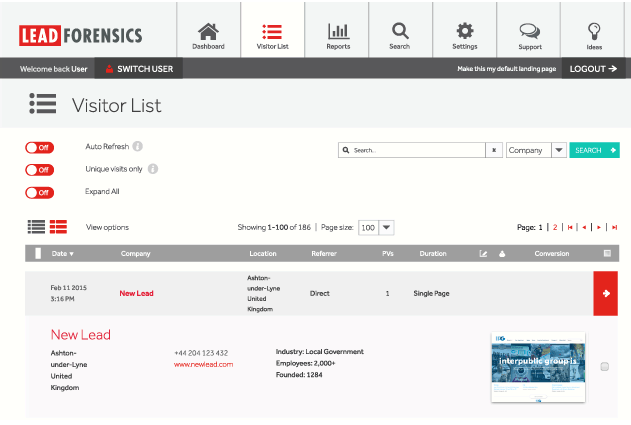The width and height of the screenshot is (631, 425).
Task: Click Make this my default landing page
Action: (x=507, y=69)
